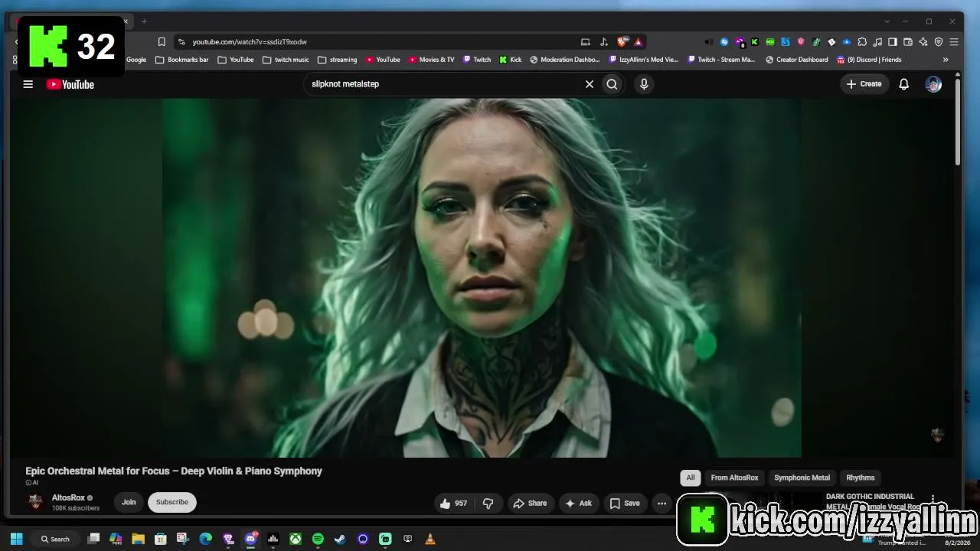Dislike the video with thumbs down
The width and height of the screenshot is (980, 551).
click(x=488, y=503)
